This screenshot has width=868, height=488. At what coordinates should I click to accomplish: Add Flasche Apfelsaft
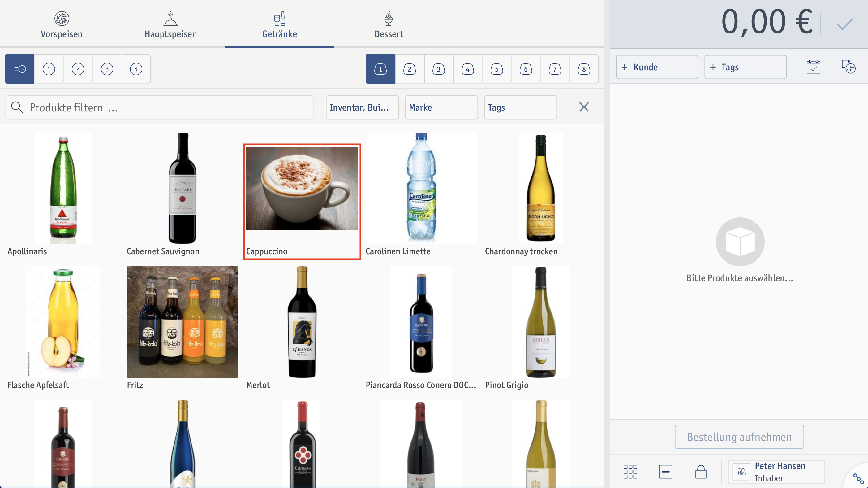tap(63, 328)
